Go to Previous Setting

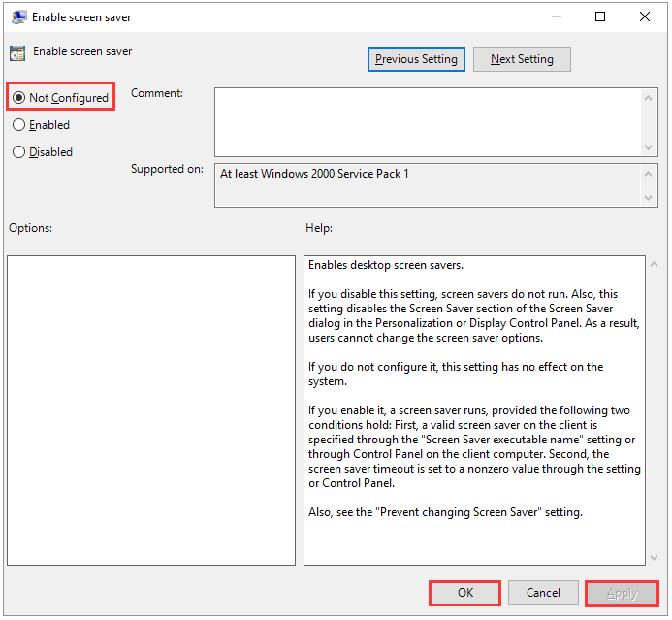416,59
